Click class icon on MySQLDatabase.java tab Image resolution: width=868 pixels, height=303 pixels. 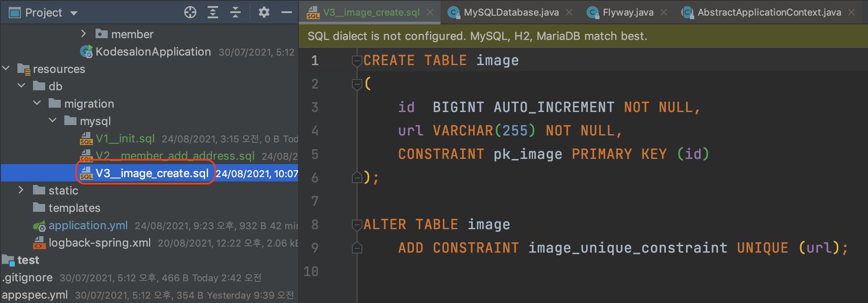pos(454,13)
